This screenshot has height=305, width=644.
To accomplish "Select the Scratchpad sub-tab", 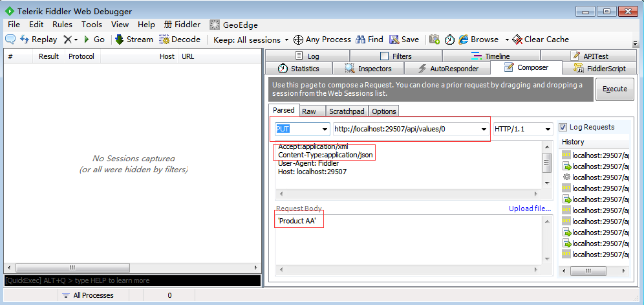I will 347,111.
